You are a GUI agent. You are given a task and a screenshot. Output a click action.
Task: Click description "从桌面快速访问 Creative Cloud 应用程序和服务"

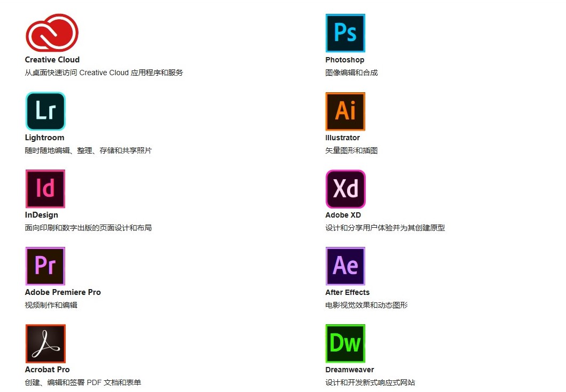(104, 73)
